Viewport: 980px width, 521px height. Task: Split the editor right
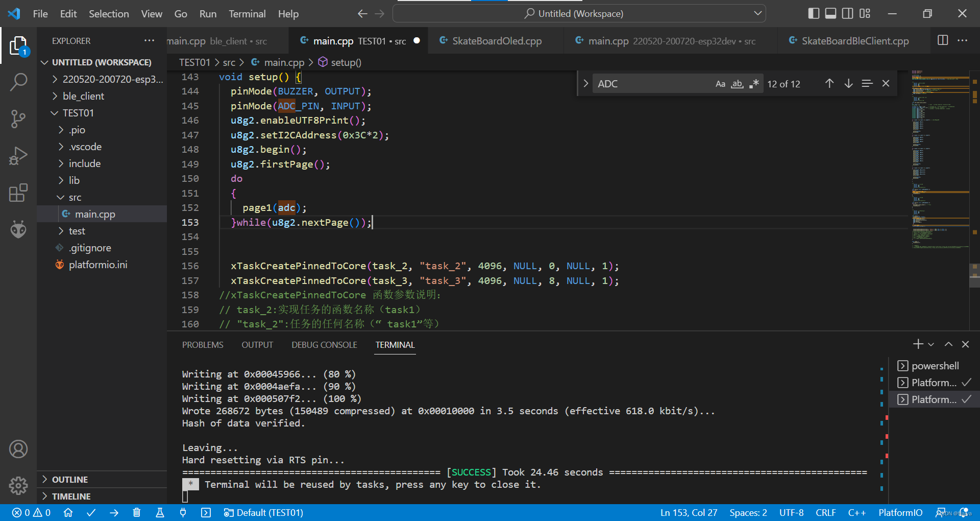pyautogui.click(x=943, y=40)
